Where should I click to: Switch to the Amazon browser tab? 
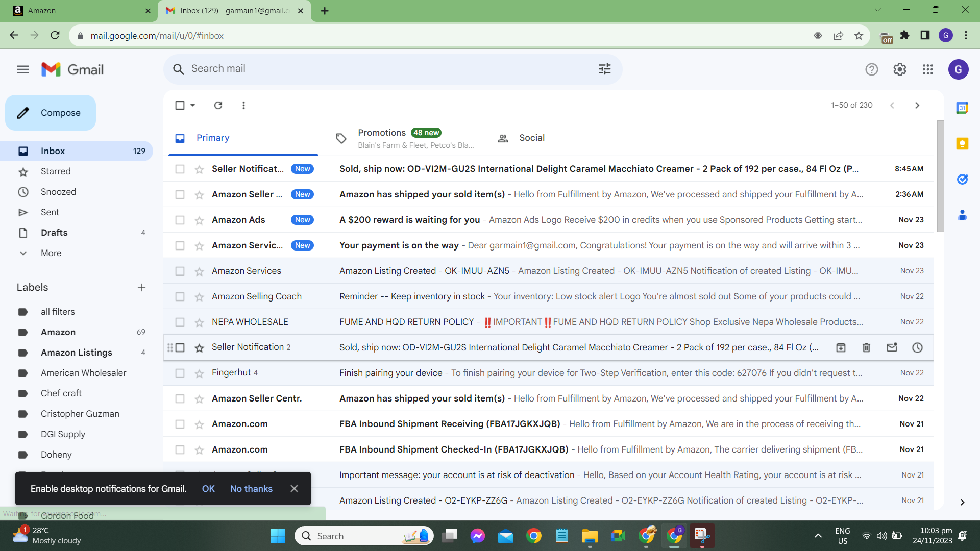pos(79,11)
